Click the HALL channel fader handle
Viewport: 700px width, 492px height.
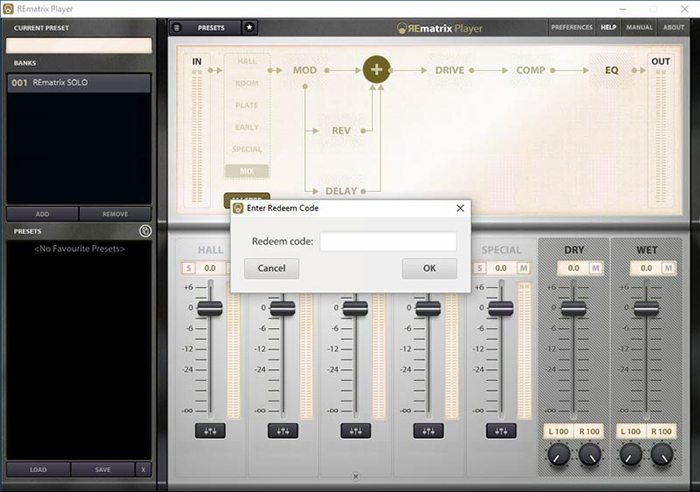(210, 308)
